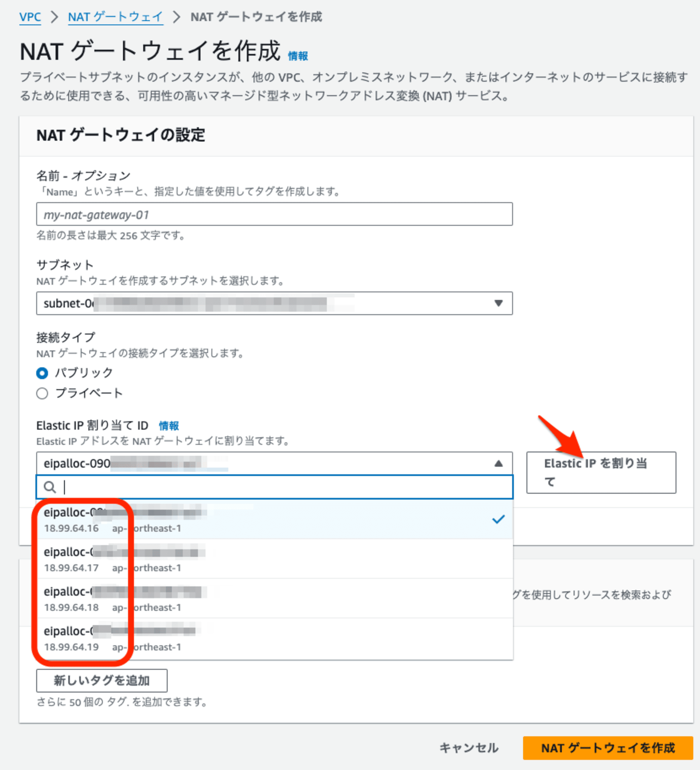Click the 接続タイプ label
The width and height of the screenshot is (700, 770).
pyautogui.click(x=65, y=337)
